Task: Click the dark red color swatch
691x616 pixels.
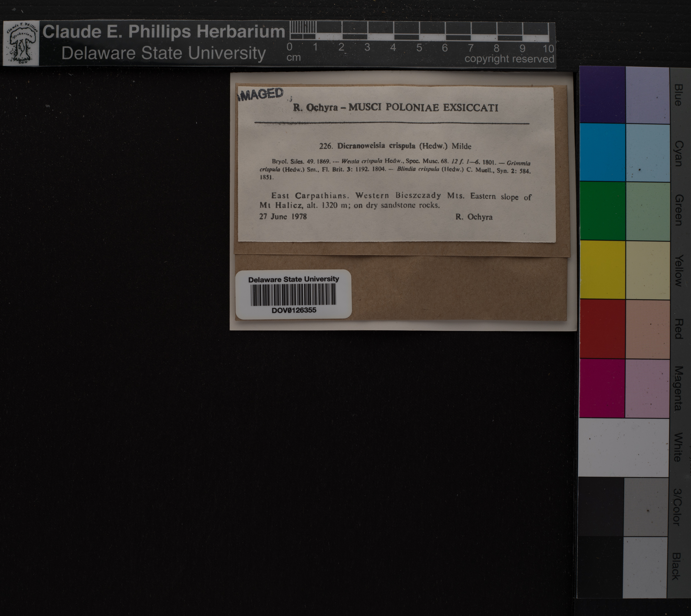Action: (602, 329)
